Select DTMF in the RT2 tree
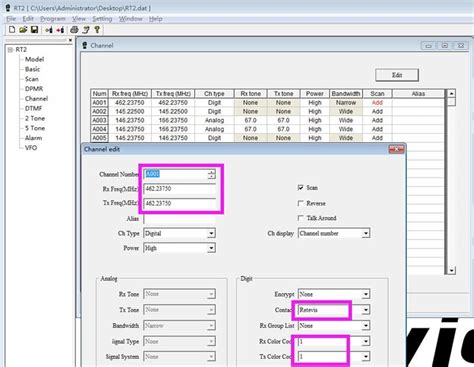This screenshot has width=474, height=367. [33, 108]
